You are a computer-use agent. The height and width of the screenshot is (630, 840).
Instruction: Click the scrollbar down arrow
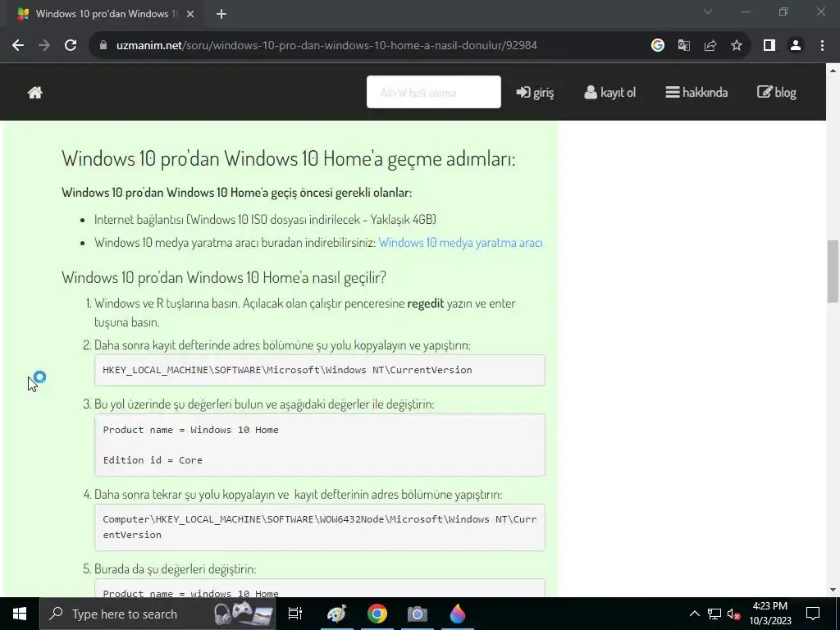[833, 591]
